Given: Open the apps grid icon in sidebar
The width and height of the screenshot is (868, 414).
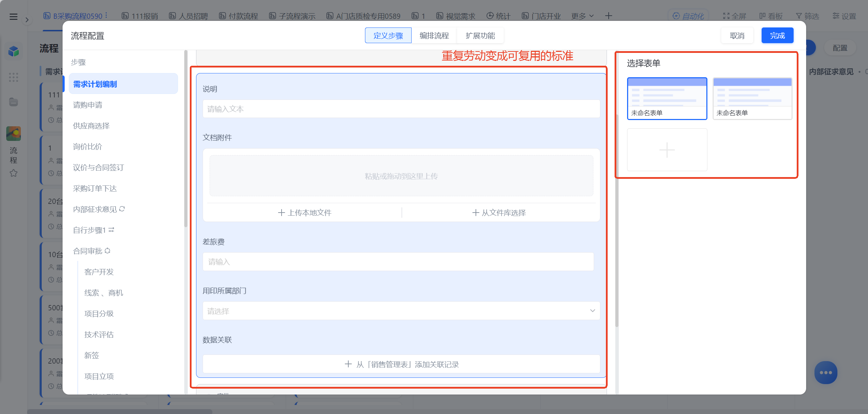Looking at the screenshot, I should pyautogui.click(x=14, y=77).
